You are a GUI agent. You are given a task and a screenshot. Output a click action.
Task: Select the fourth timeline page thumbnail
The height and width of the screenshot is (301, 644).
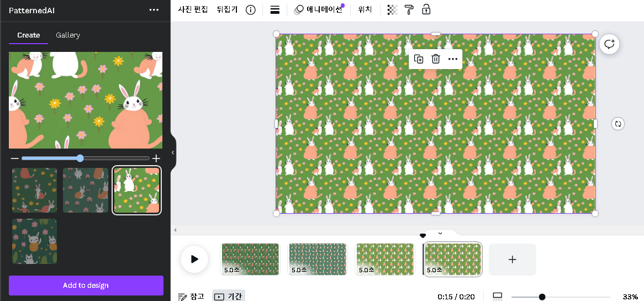453,259
